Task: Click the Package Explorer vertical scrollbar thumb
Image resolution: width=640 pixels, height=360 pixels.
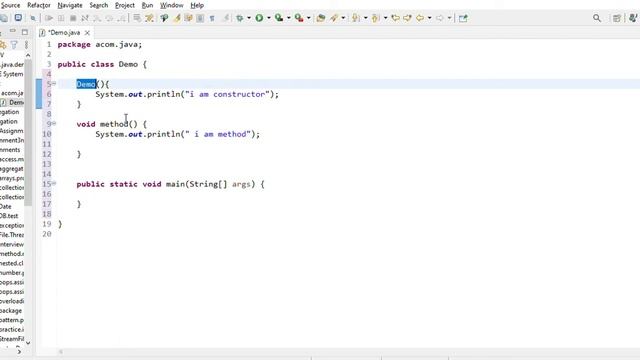Action: (x=28, y=133)
